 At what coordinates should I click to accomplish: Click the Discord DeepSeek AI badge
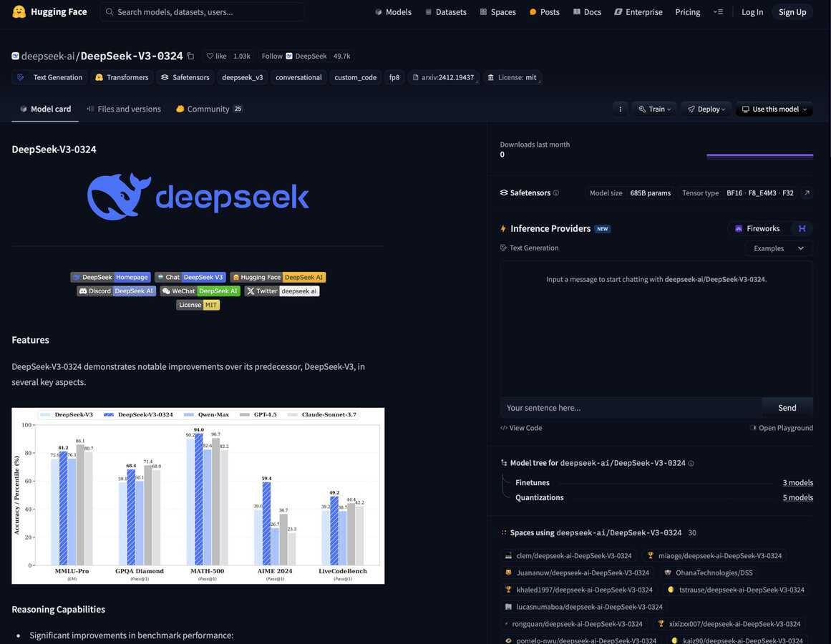[116, 291]
